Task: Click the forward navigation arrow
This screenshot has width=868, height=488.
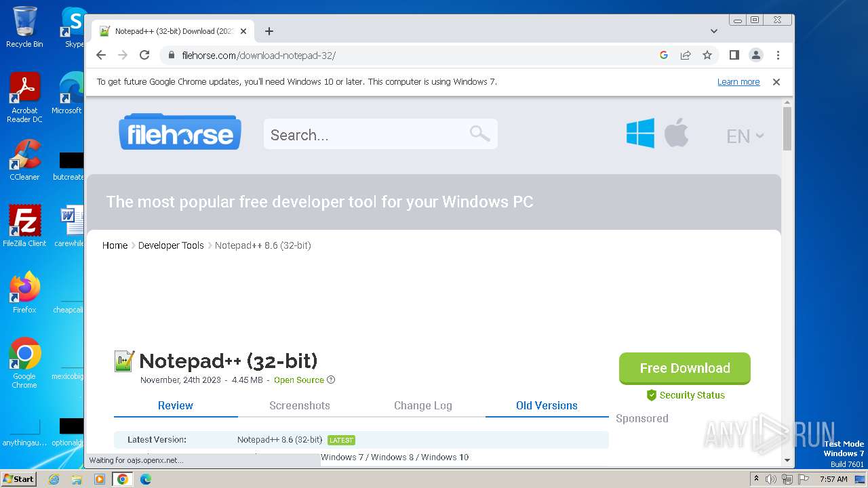Action: [123, 55]
